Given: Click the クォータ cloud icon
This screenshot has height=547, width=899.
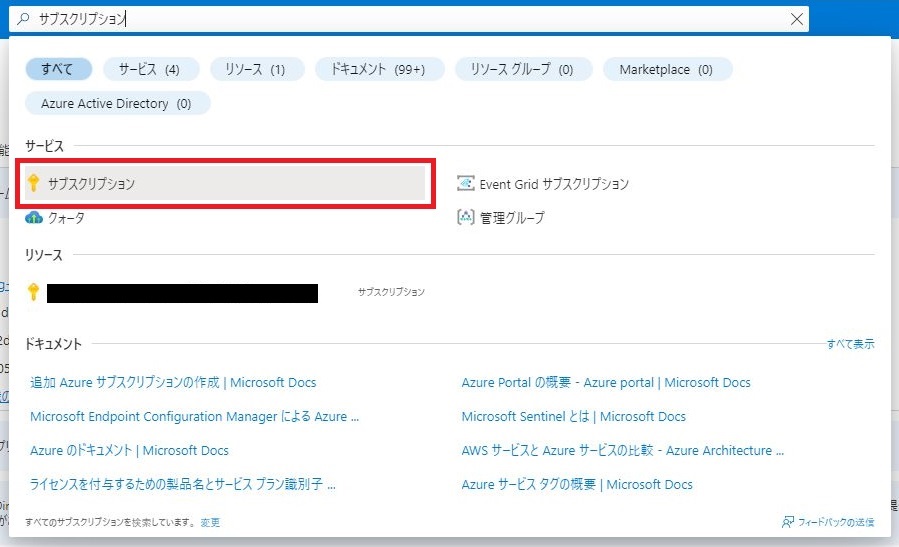Looking at the screenshot, I should [34, 217].
